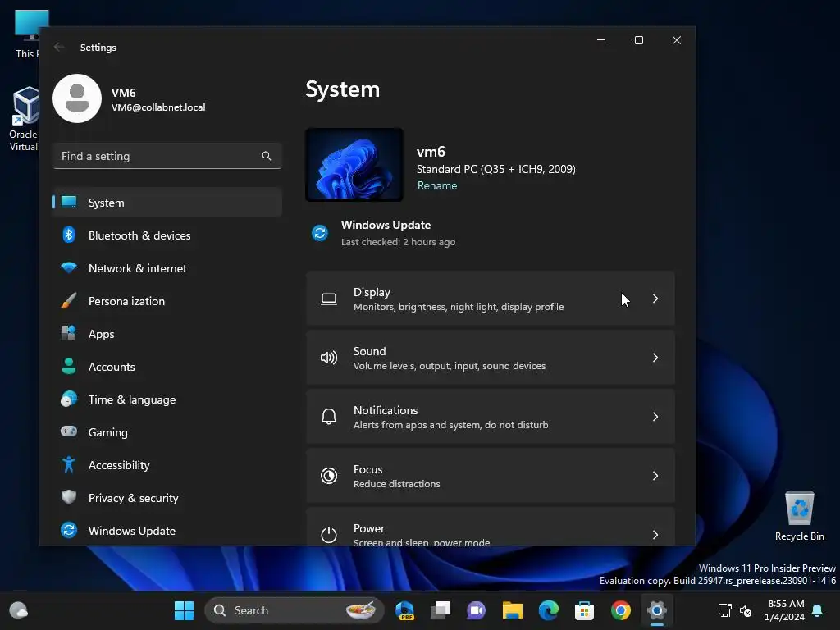The width and height of the screenshot is (840, 630).
Task: Click the VM6 user avatar
Action: tap(77, 98)
